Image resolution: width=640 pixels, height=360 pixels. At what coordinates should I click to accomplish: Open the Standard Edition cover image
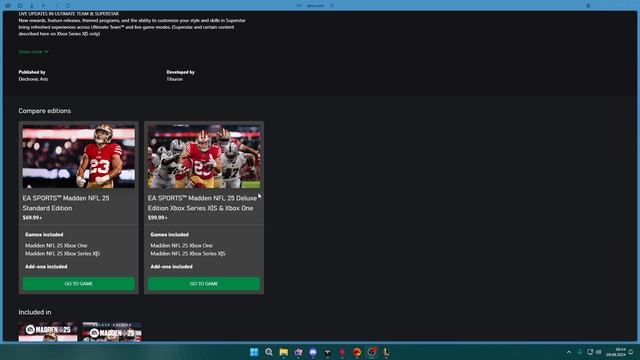tap(78, 156)
